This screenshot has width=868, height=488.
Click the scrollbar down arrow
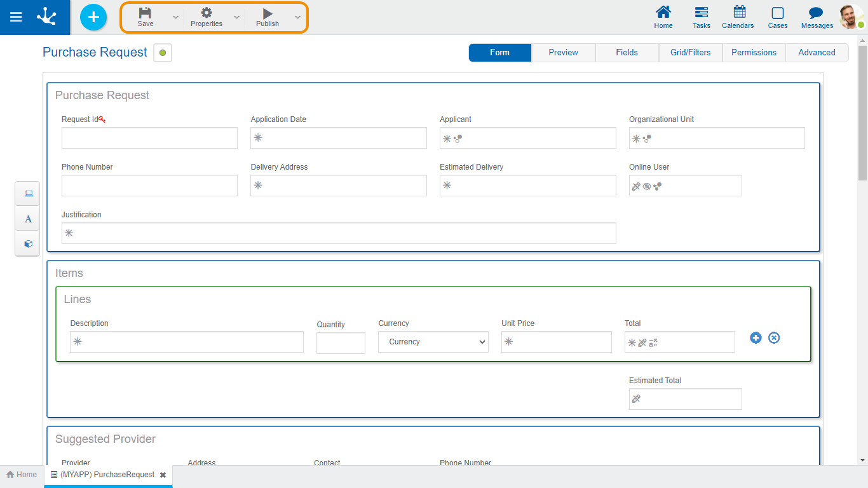click(x=862, y=459)
